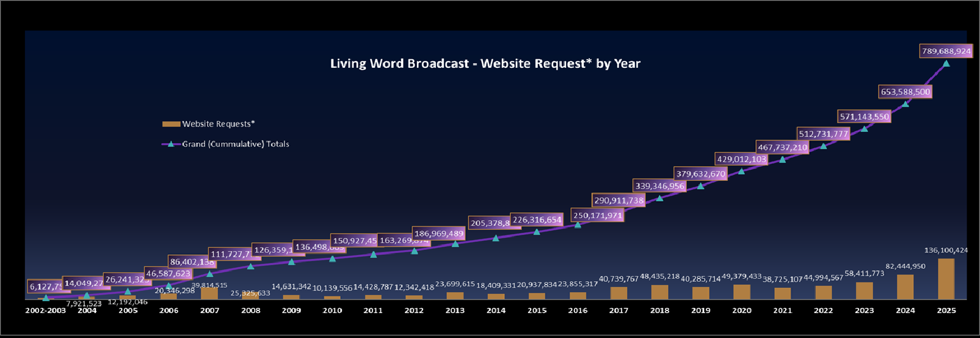The height and width of the screenshot is (338, 980).
Task: Click the 136,100,424 bar value label
Action: [x=946, y=250]
